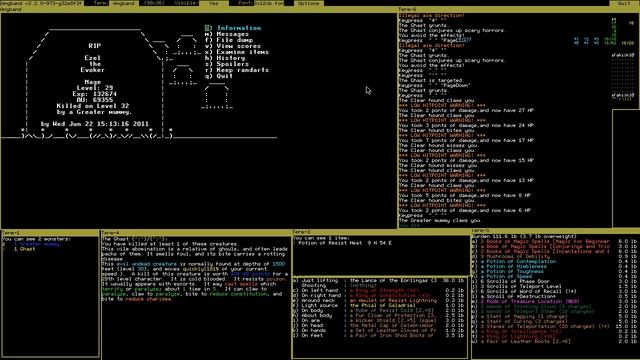The image size is (640, 360).
Task: Click 'Killed on Level 32' tombstone text
Action: pyautogui.click(x=93, y=106)
